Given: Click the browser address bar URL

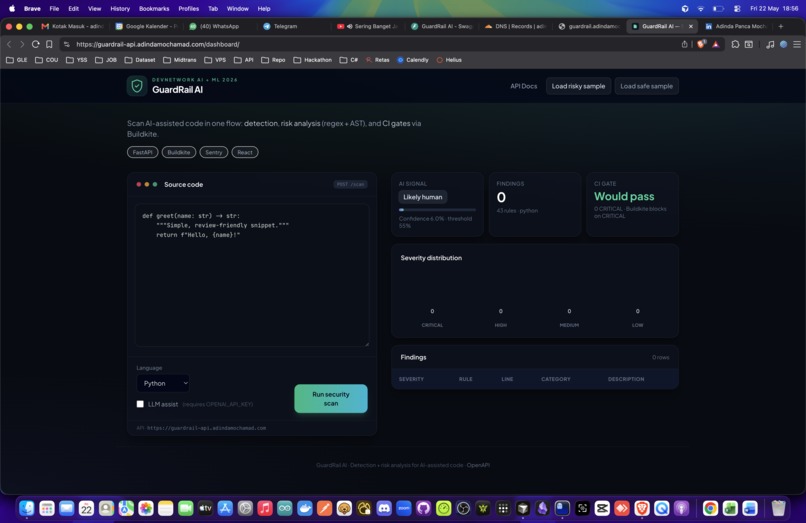Looking at the screenshot, I should [x=158, y=44].
